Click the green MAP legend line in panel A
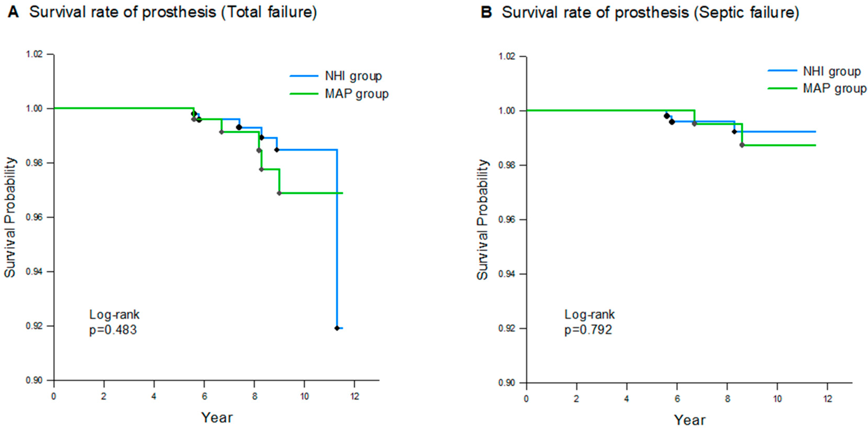The height and width of the screenshot is (429, 868). point(304,94)
